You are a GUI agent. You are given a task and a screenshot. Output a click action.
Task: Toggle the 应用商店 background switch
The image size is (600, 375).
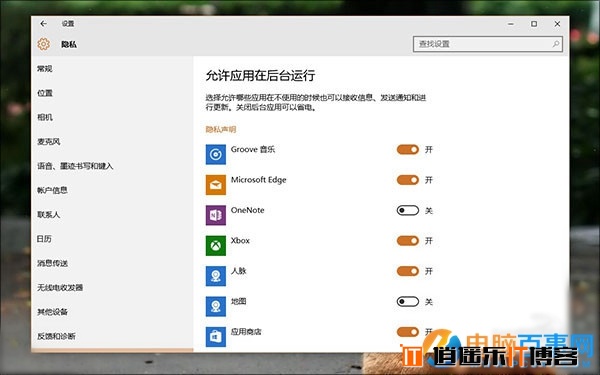408,332
